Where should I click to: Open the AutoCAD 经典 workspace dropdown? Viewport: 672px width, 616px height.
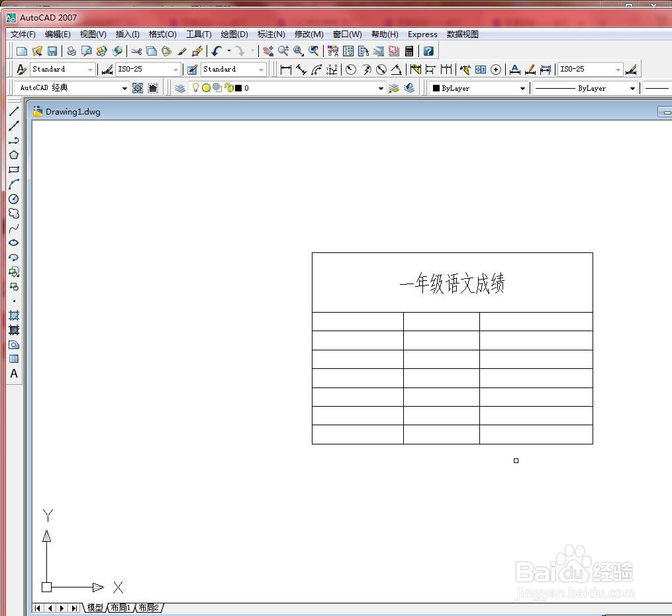(x=124, y=88)
